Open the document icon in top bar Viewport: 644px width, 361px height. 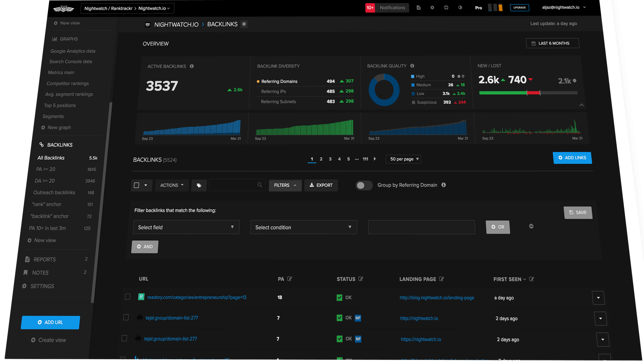point(419,8)
